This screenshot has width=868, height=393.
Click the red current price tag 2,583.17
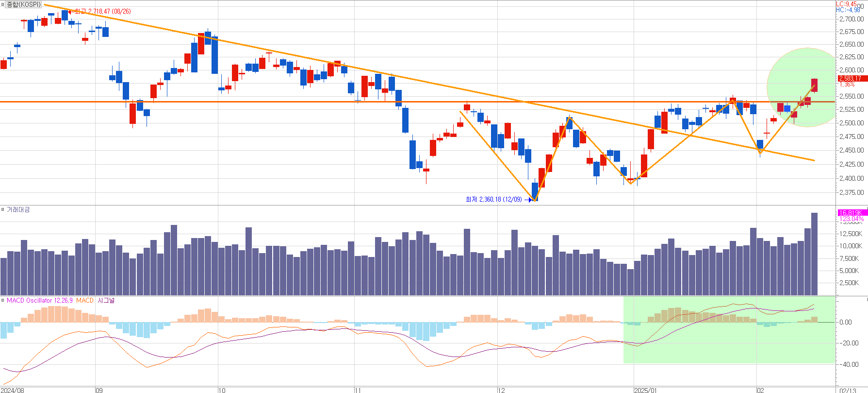851,78
